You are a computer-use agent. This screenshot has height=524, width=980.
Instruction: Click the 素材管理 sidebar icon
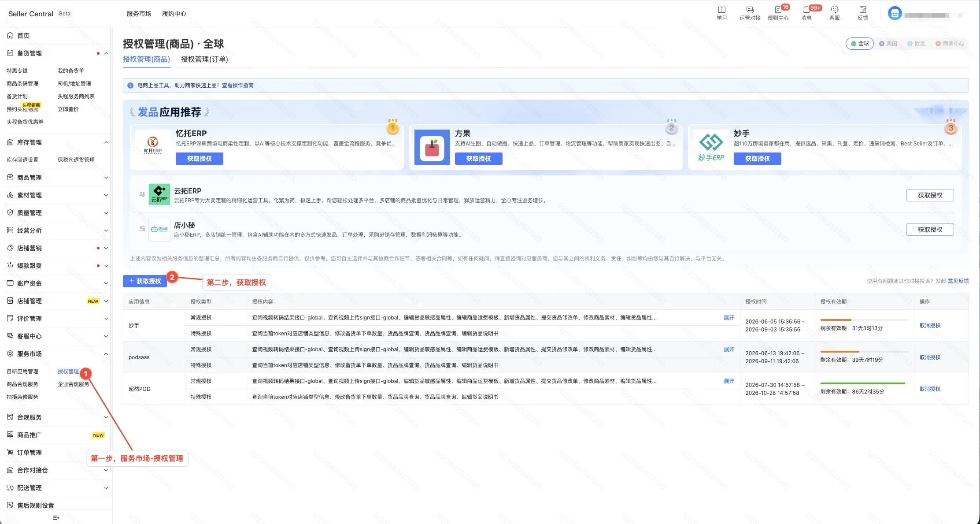pyautogui.click(x=10, y=195)
